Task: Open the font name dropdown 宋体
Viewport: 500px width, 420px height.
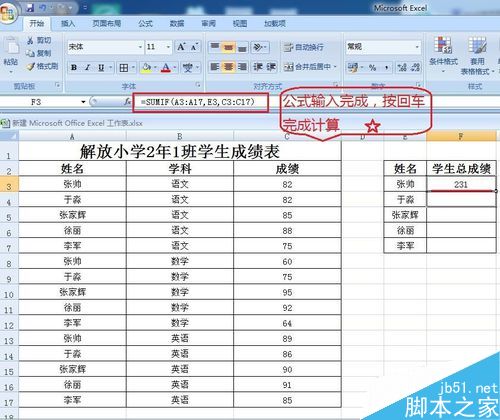Action: [x=140, y=47]
